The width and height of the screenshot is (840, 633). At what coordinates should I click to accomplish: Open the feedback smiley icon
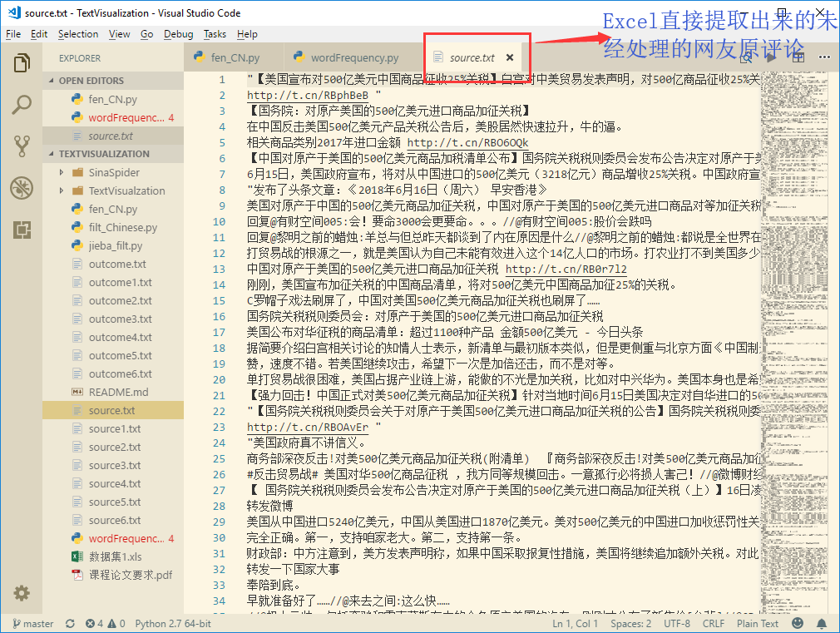798,623
